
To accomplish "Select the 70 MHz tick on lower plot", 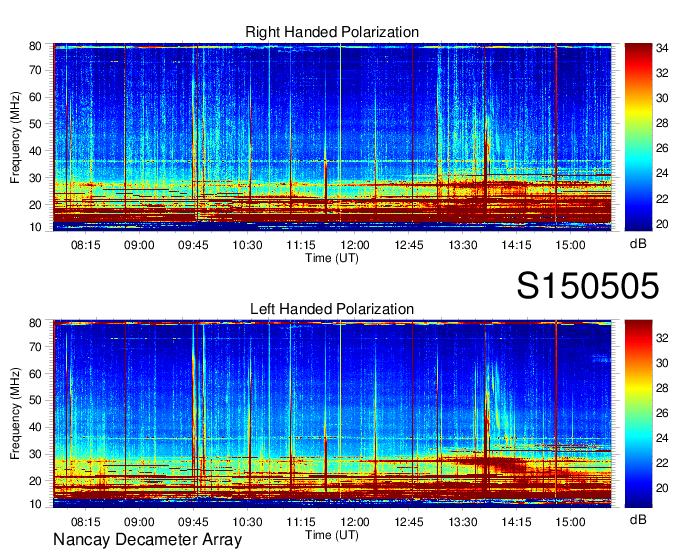I will 35,347.
